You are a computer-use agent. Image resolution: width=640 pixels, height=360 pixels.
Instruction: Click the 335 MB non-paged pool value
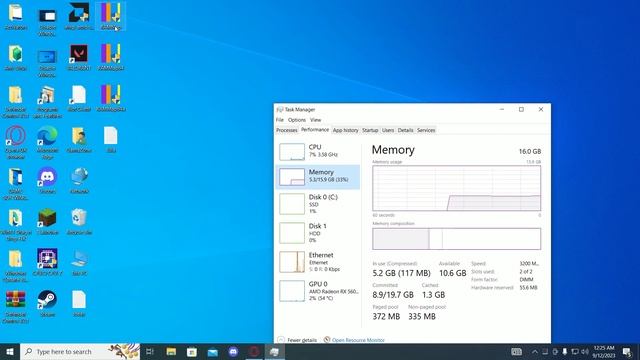422,316
